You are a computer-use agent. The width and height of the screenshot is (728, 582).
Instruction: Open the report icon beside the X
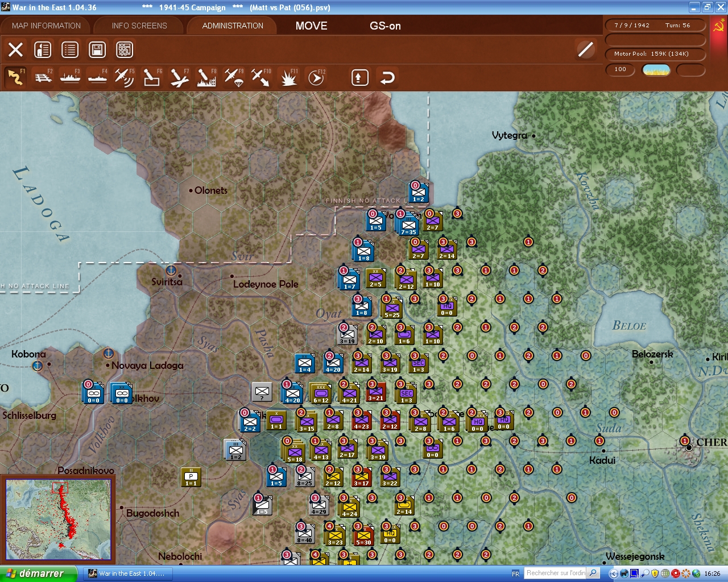tap(43, 49)
